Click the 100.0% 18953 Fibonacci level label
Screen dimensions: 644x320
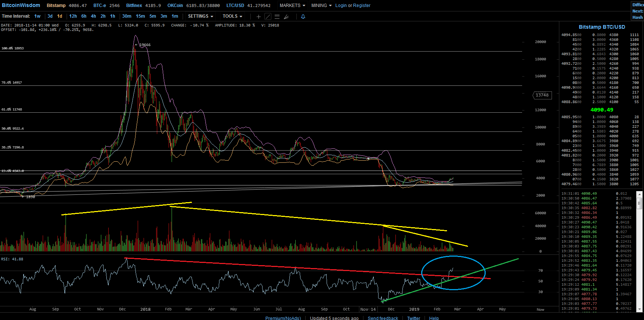[13, 48]
